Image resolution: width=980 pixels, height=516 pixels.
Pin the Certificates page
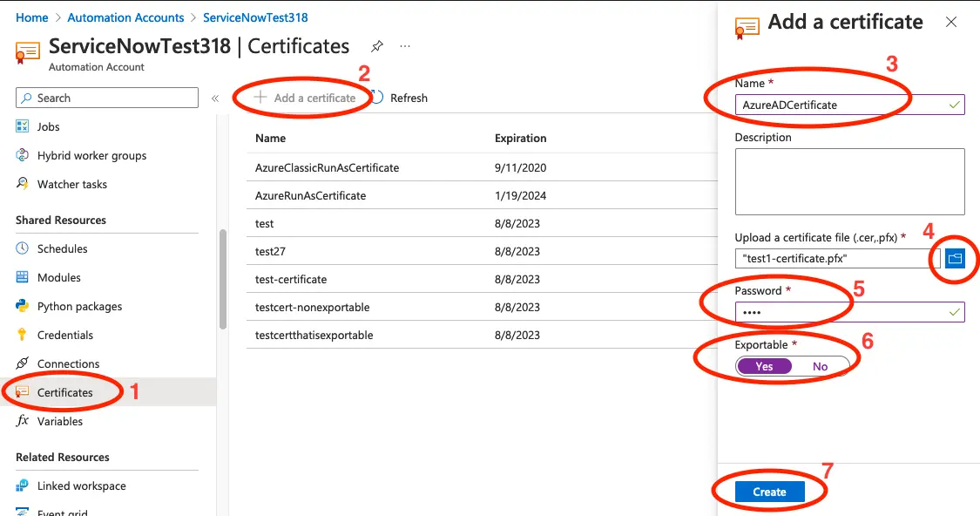coord(376,45)
